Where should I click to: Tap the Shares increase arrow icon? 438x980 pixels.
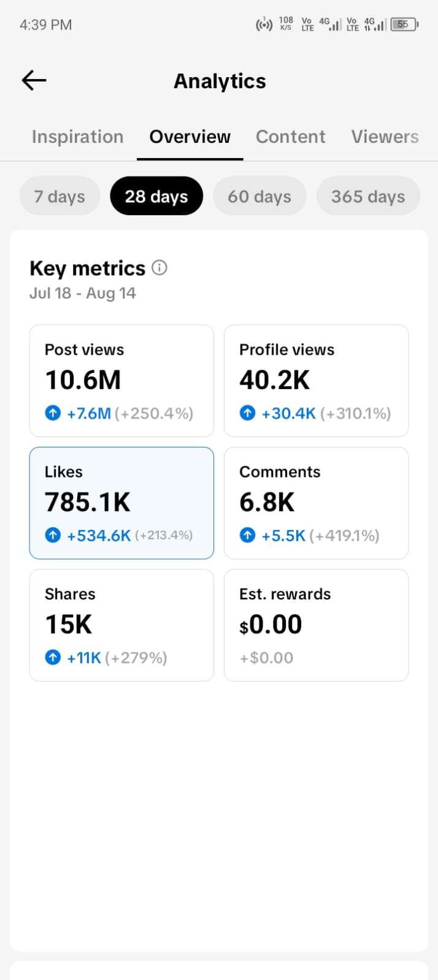point(53,658)
